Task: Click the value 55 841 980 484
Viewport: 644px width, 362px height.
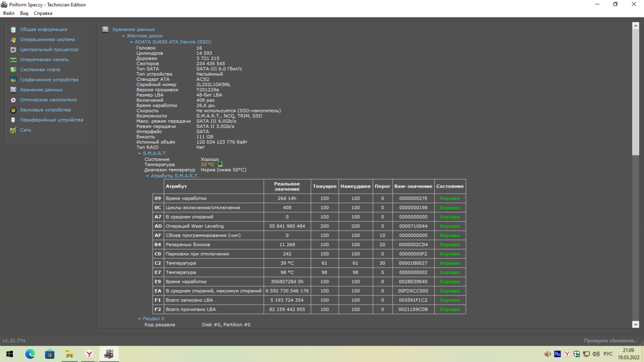Action: click(x=287, y=226)
